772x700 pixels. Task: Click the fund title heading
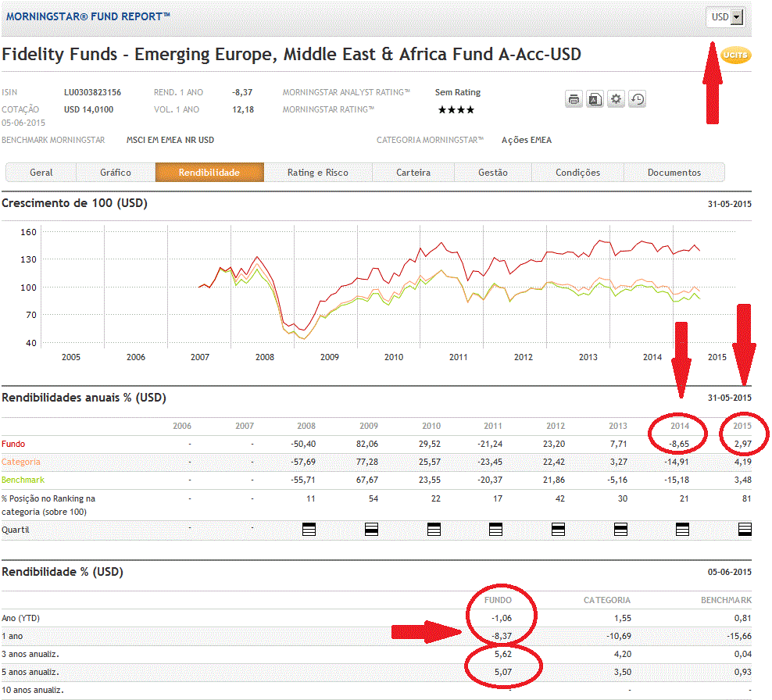point(291,54)
